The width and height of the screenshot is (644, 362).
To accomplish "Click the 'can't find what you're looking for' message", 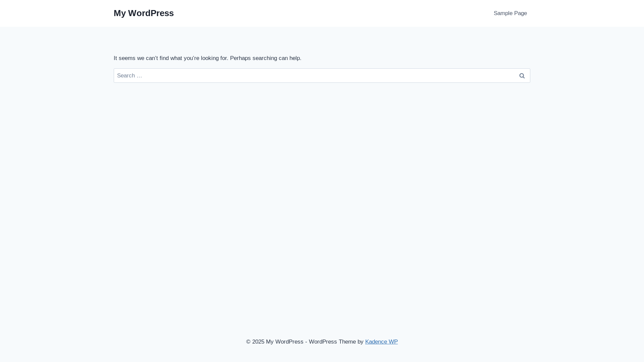I will (208, 58).
